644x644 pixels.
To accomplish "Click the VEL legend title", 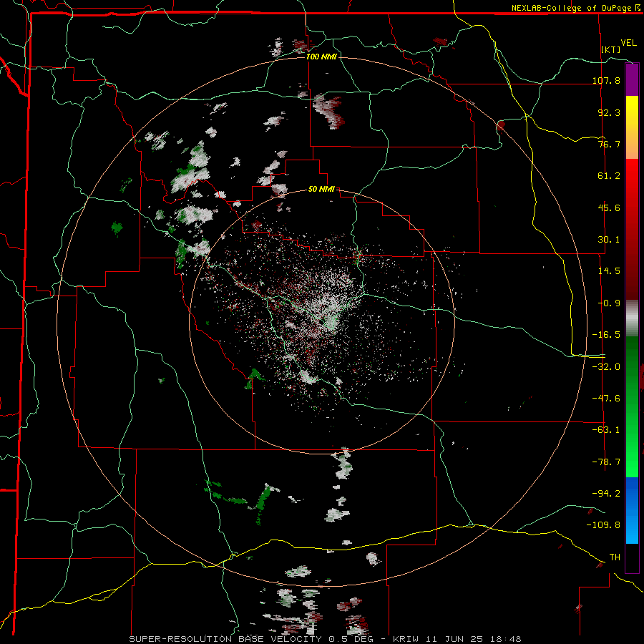I will 628,43.
